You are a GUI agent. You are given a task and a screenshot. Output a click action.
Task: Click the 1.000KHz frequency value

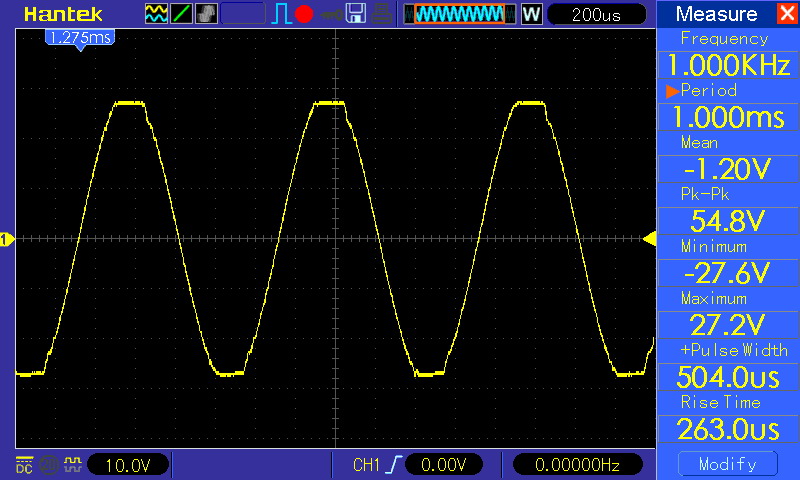click(x=728, y=65)
